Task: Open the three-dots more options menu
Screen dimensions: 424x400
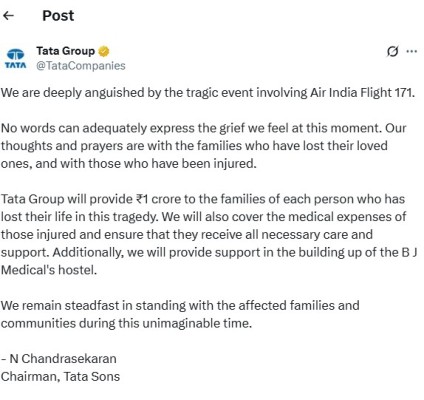Action: (x=412, y=51)
